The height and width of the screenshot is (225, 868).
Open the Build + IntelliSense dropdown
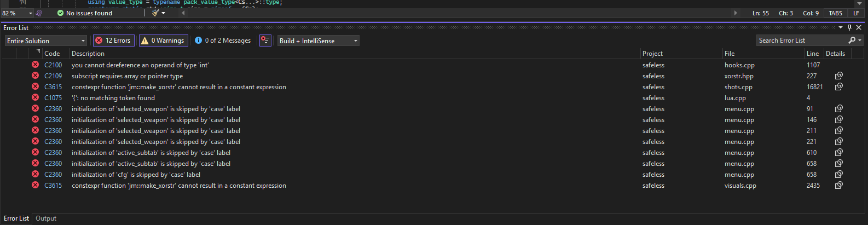(319, 41)
